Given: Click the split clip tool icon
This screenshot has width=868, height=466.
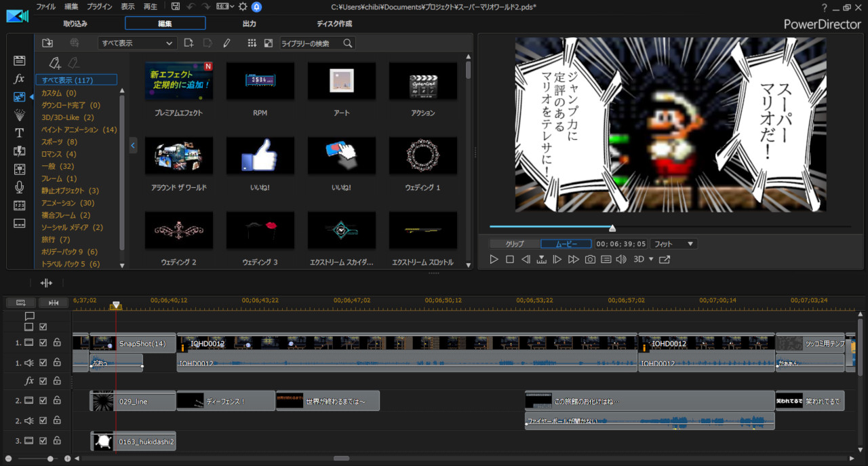Looking at the screenshot, I should coord(46,283).
